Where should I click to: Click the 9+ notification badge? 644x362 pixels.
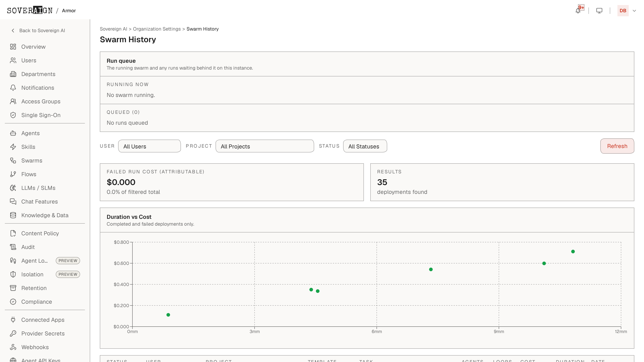coord(581,7)
